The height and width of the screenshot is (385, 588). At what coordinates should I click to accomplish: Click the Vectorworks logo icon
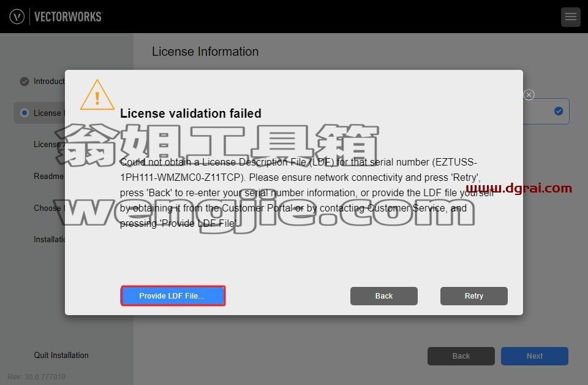[x=17, y=17]
